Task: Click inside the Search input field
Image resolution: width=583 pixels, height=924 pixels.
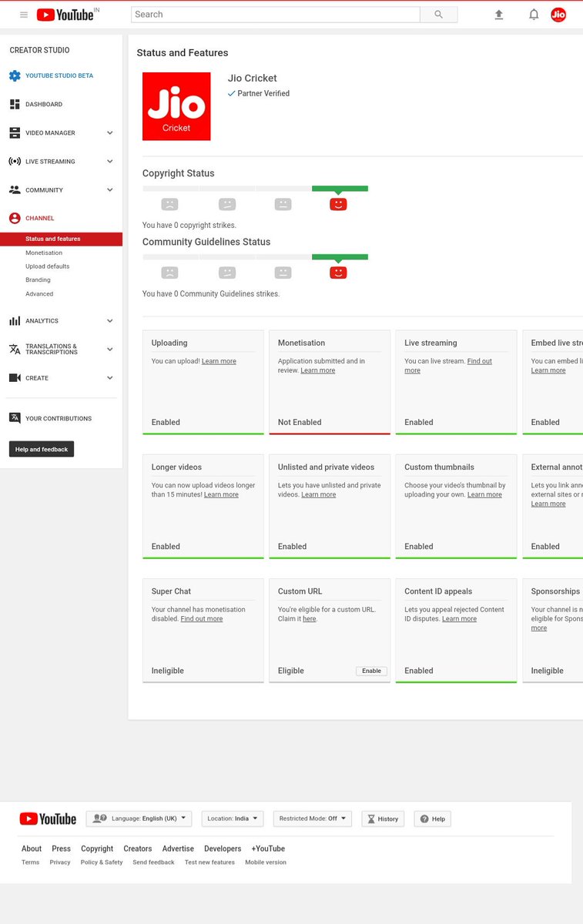Action: [x=276, y=15]
